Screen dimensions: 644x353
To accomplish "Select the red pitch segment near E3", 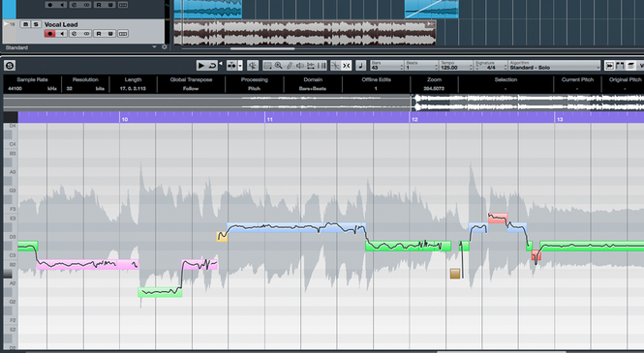I will (x=498, y=219).
